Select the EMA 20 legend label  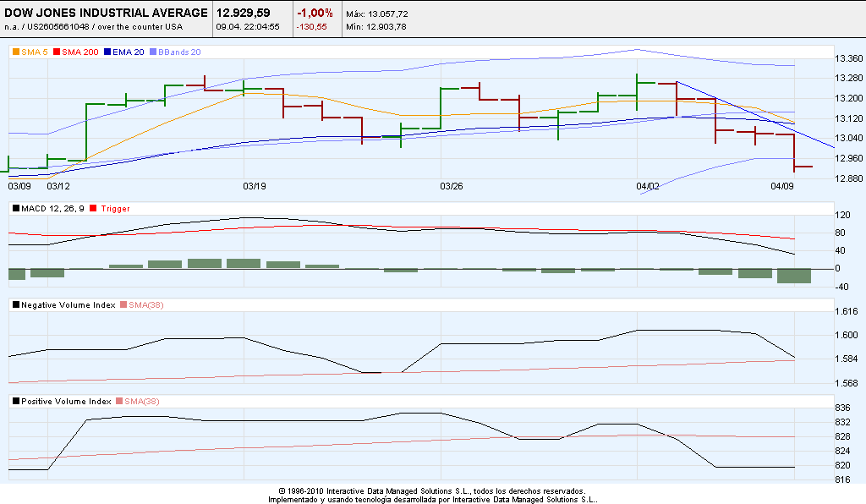point(129,52)
